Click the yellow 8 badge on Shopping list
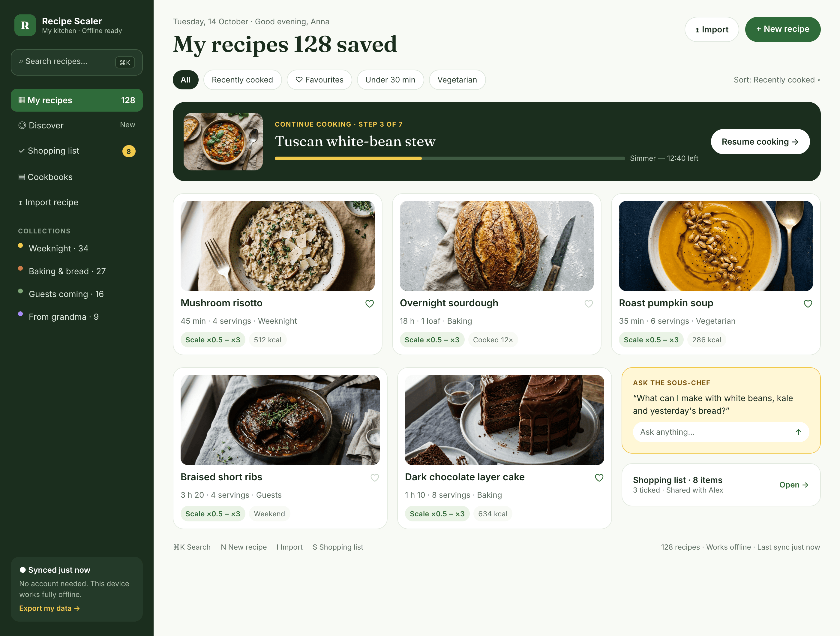Screen dimensions: 840x636 click(x=129, y=151)
